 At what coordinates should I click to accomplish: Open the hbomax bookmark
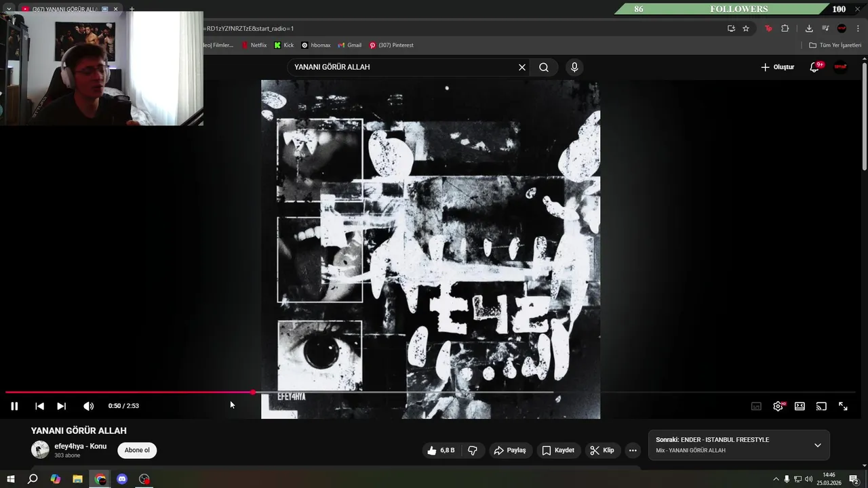click(316, 45)
